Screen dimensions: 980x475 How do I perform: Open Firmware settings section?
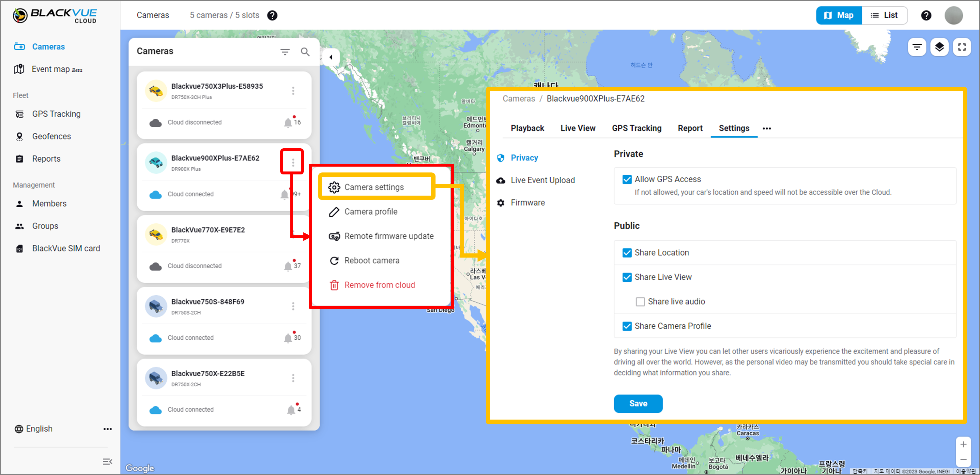click(x=520, y=202)
